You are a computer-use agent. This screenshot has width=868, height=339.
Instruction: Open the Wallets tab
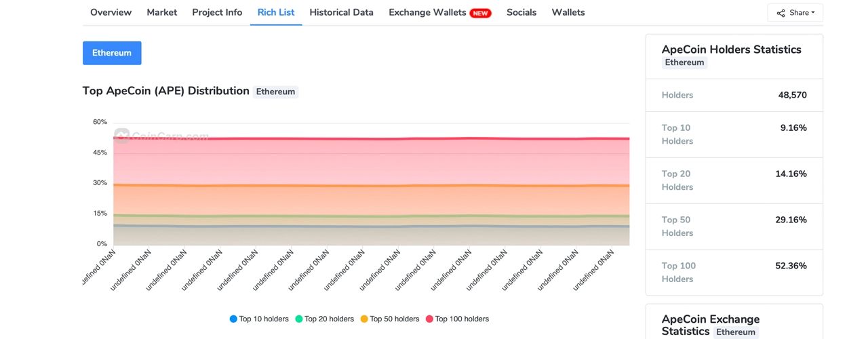pos(568,12)
